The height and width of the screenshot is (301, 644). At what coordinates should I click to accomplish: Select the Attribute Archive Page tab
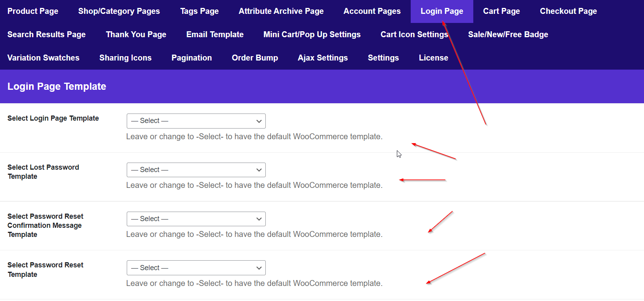[x=281, y=11]
